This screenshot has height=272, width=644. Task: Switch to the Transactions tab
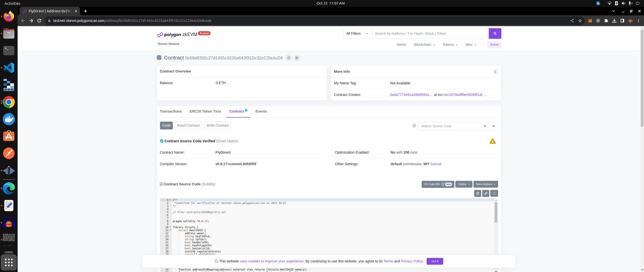pos(171,111)
